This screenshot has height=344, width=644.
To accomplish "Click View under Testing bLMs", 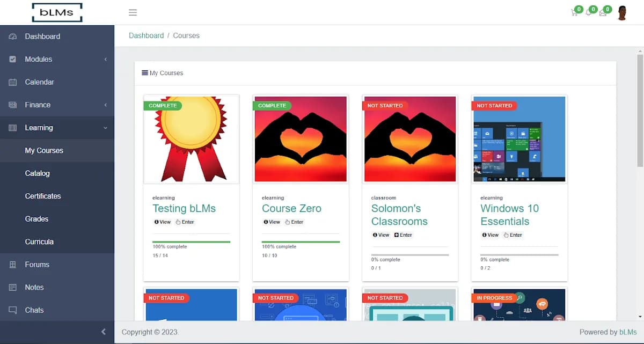I will point(163,222).
